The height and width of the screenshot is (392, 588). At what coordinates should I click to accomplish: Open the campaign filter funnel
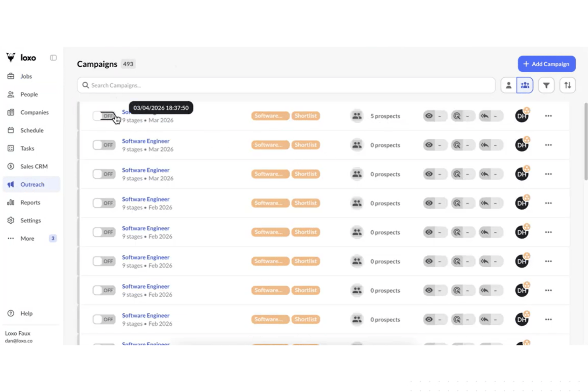point(546,85)
